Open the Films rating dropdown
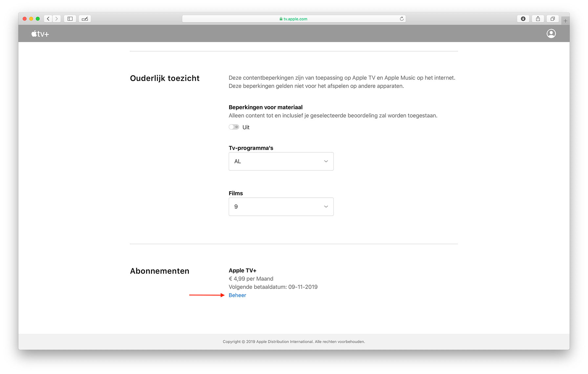This screenshot has height=374, width=588. coord(281,207)
